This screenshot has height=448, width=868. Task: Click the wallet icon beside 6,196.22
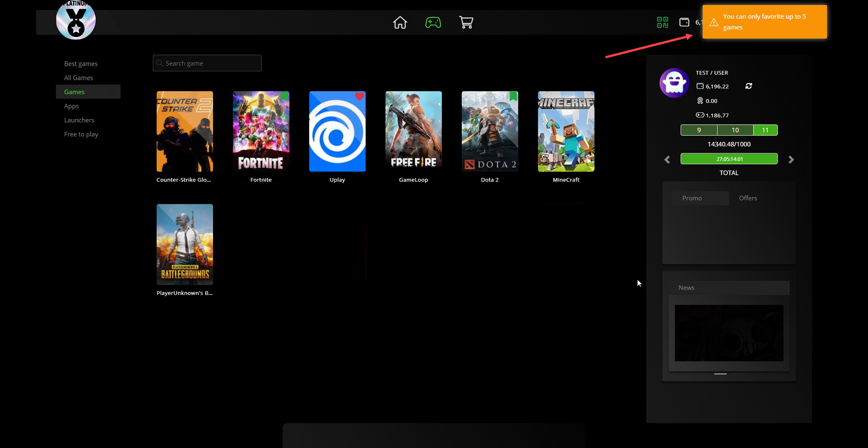pos(700,86)
